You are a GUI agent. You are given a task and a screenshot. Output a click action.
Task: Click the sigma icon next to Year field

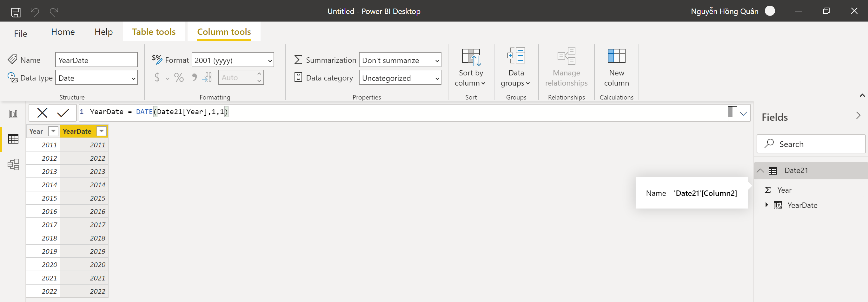point(768,190)
